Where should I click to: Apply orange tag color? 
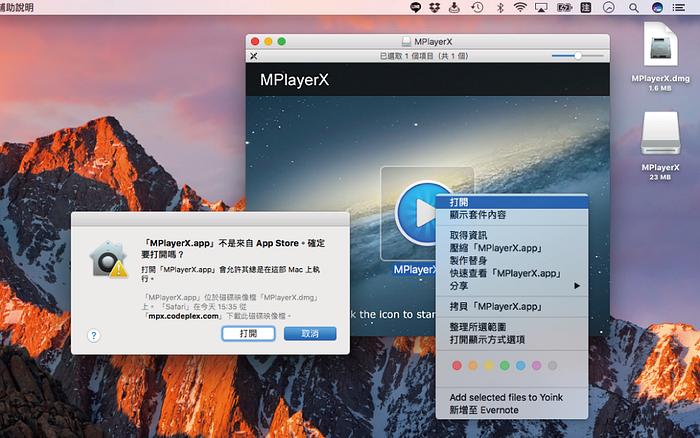click(473, 366)
